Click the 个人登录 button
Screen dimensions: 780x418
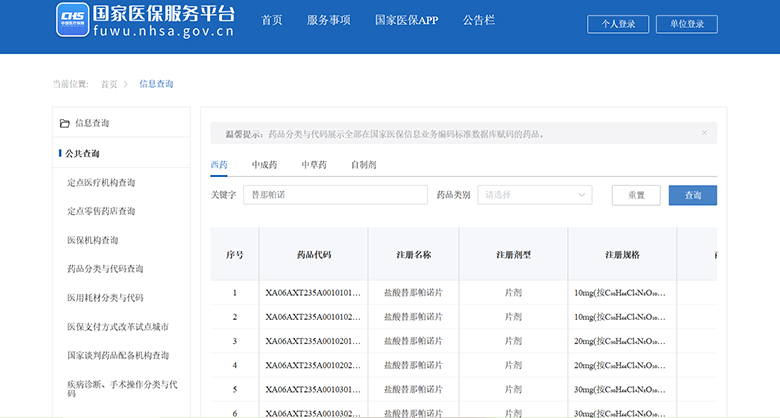[x=617, y=24]
